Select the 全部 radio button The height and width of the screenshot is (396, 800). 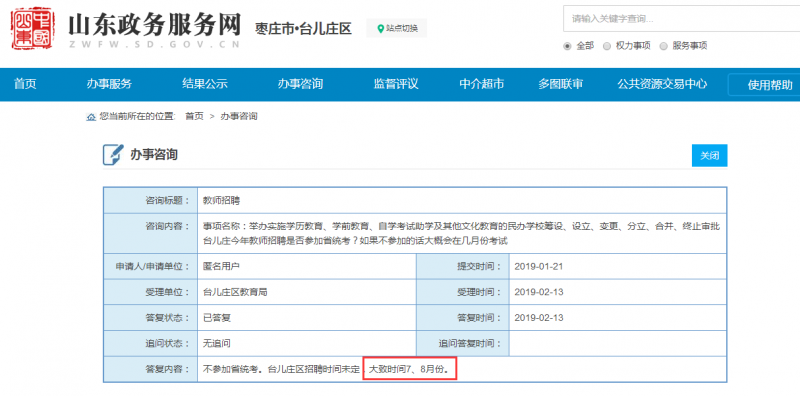(x=567, y=46)
